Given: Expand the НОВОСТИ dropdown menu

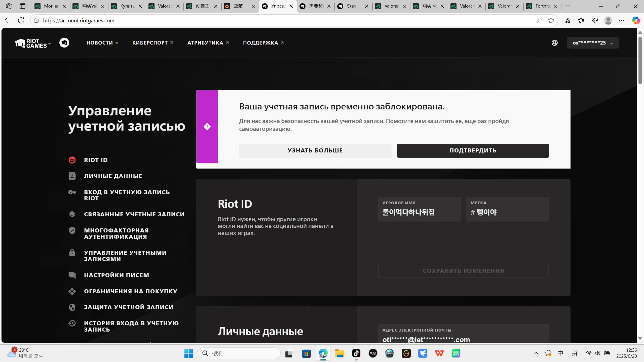Looking at the screenshot, I should 102,43.
